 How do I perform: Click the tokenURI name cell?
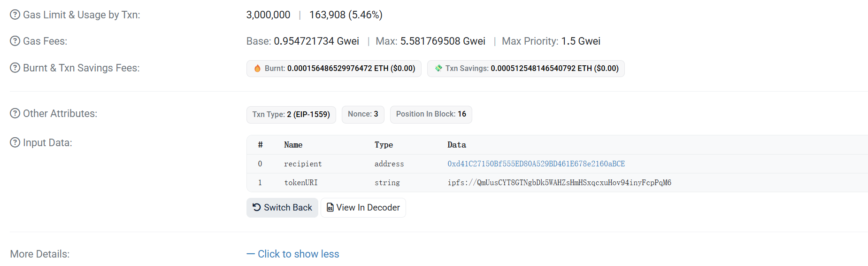point(301,182)
